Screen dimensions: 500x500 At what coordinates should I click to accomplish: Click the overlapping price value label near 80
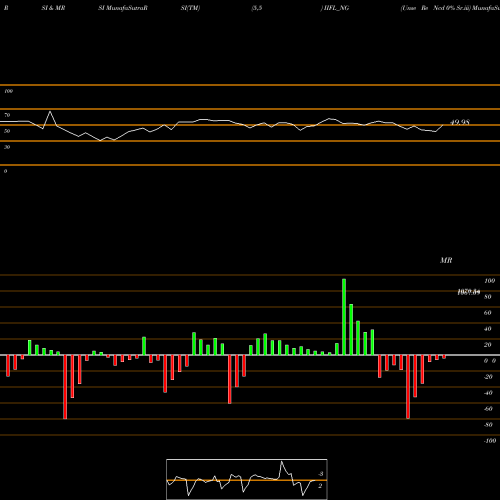(469, 292)
